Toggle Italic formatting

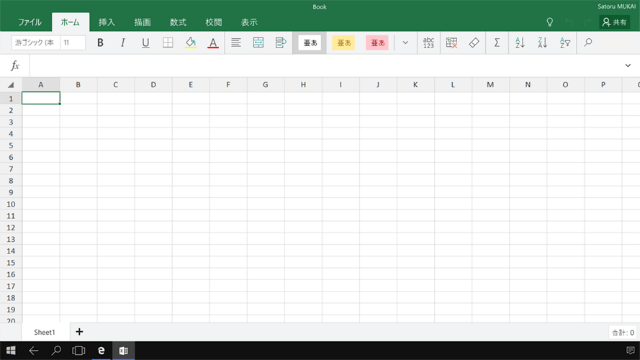(x=122, y=42)
